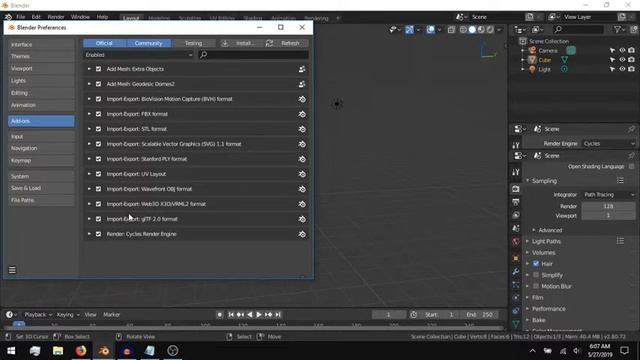
Task: Open the Edit menu in Blender
Action: coord(36,17)
